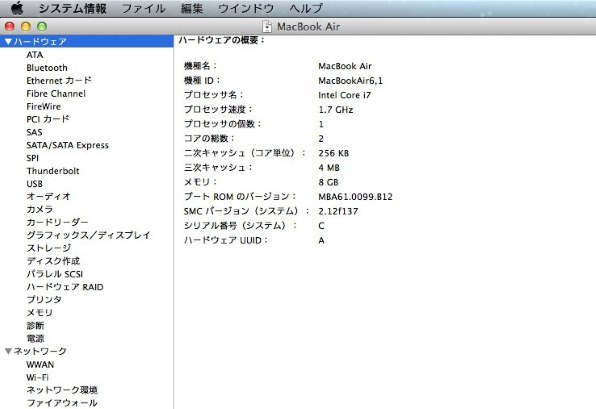Image resolution: width=596 pixels, height=409 pixels.
Task: Select カードリーダー in the sidebar
Action: [57, 222]
